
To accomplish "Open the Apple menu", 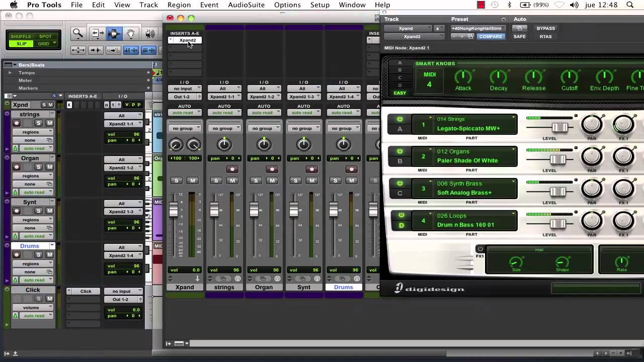I will 13,5.
